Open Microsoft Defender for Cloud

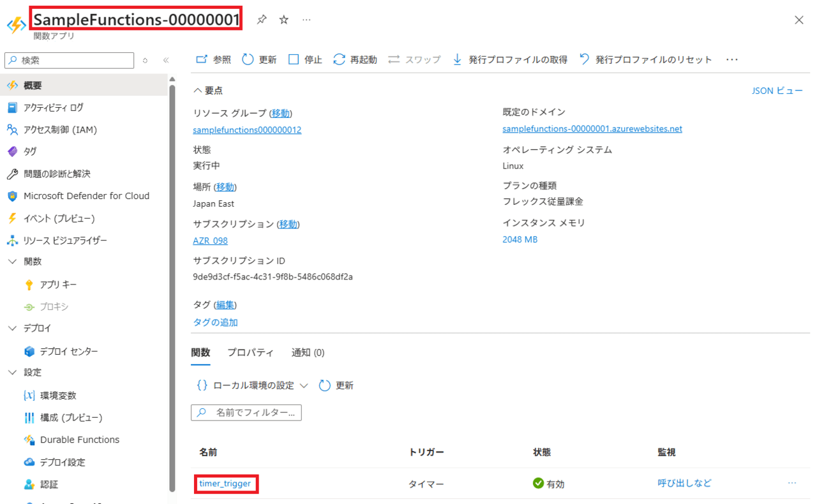(86, 196)
